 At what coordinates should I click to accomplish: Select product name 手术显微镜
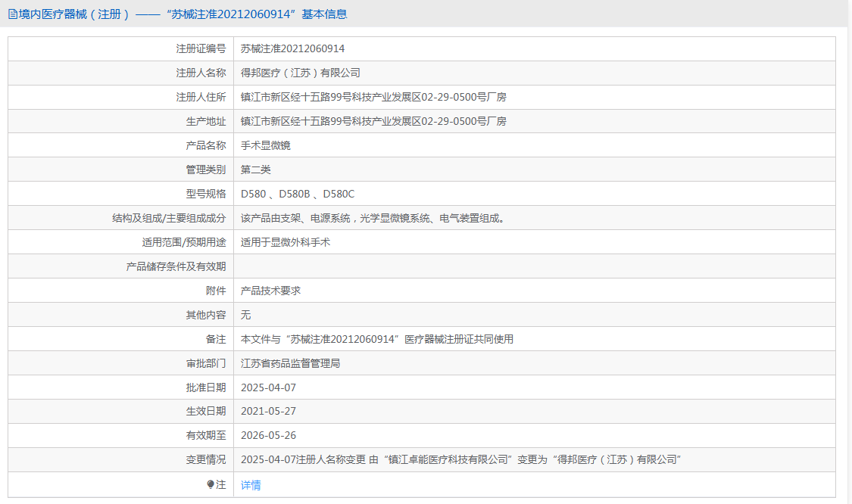pyautogui.click(x=265, y=145)
